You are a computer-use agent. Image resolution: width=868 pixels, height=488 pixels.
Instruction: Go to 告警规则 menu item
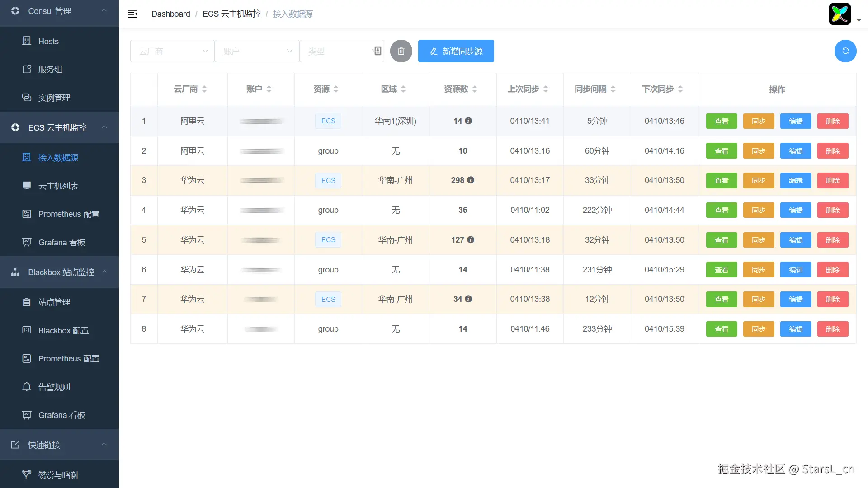pos(54,387)
